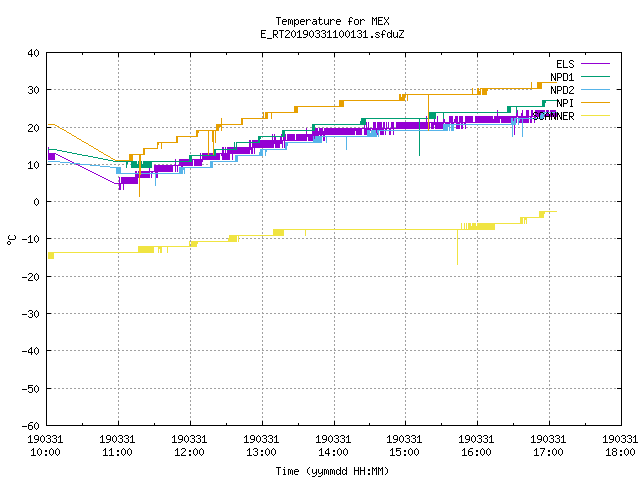Viewport: 640px width, 480px height.
Task: Click the x-axis time label 16:00
Action: pyautogui.click(x=476, y=452)
